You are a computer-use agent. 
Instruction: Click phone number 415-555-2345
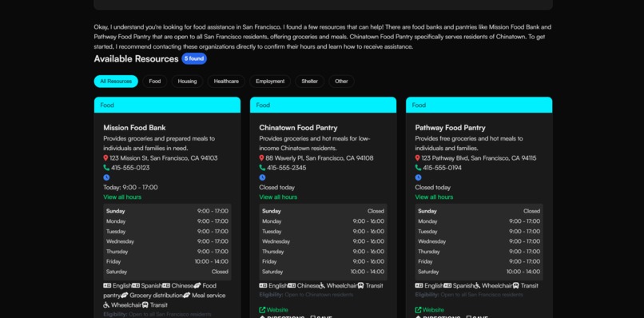pos(287,168)
